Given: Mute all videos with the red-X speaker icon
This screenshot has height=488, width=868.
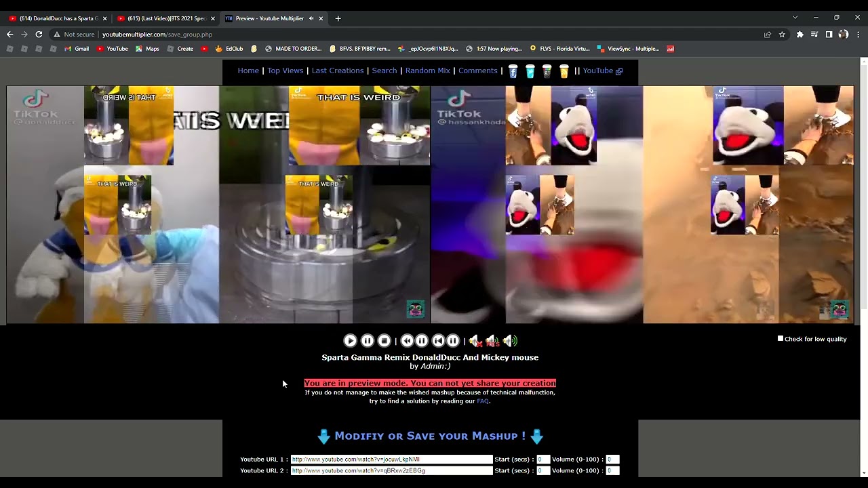Looking at the screenshot, I should click(475, 341).
